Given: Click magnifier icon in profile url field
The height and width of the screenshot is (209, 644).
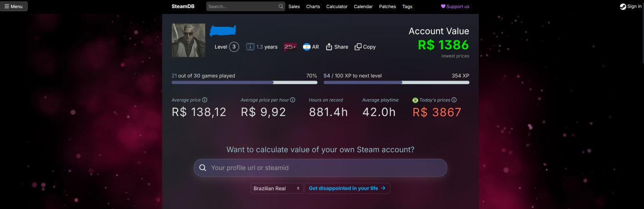Looking at the screenshot, I should pos(203,168).
